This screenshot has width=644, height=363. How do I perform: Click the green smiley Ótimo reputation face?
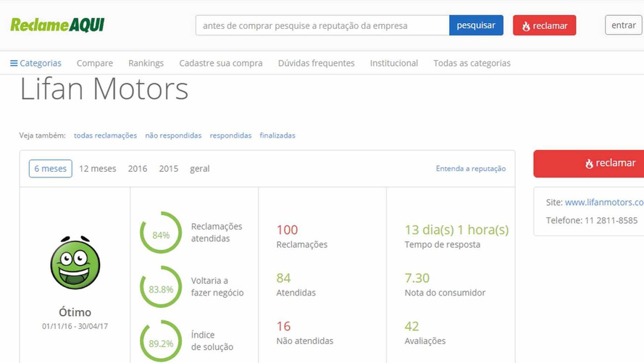click(x=75, y=263)
